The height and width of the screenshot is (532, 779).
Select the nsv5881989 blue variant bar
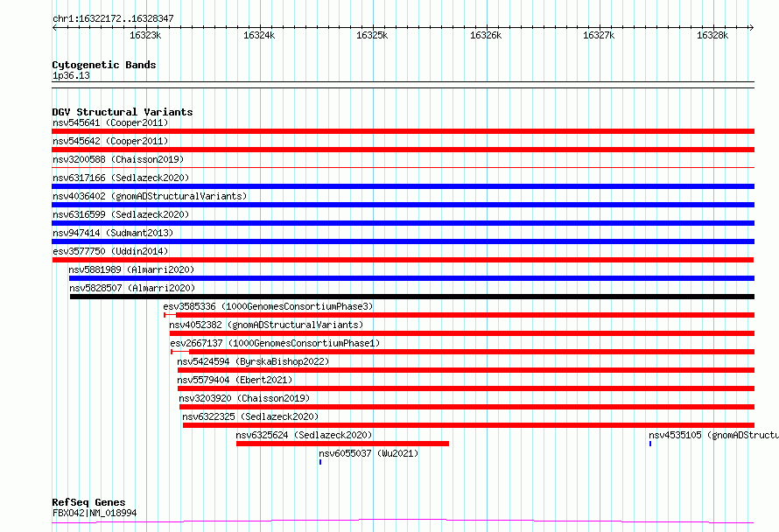pos(412,278)
